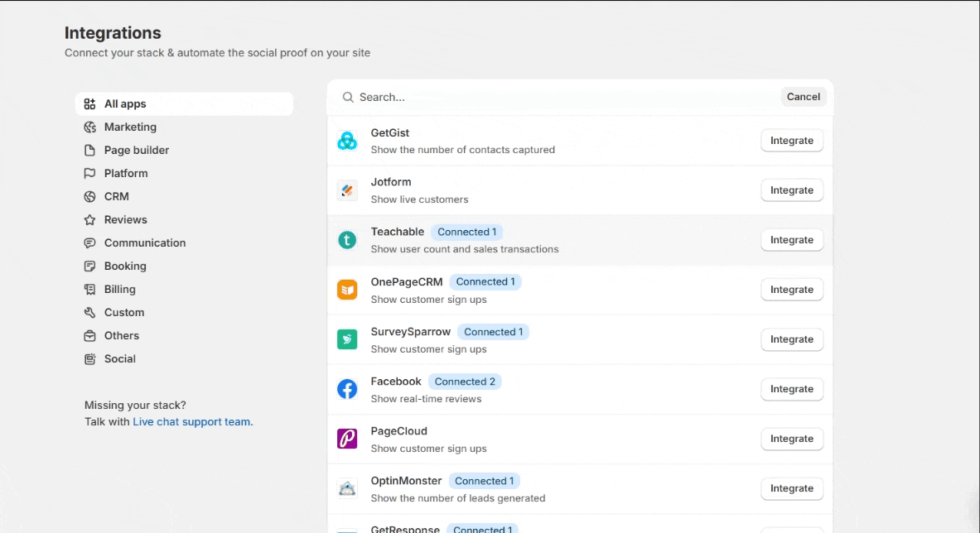Click the CRM category icon
The width and height of the screenshot is (980, 533).
90,197
